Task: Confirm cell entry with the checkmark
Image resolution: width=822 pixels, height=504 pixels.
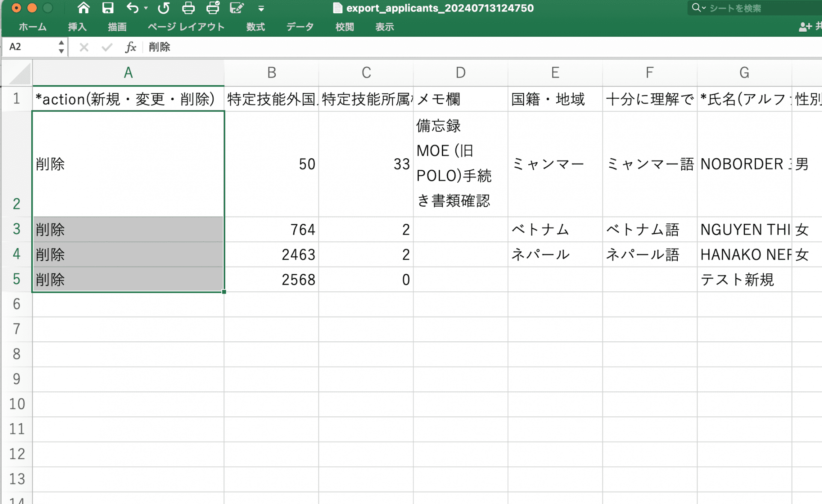Action: (107, 47)
